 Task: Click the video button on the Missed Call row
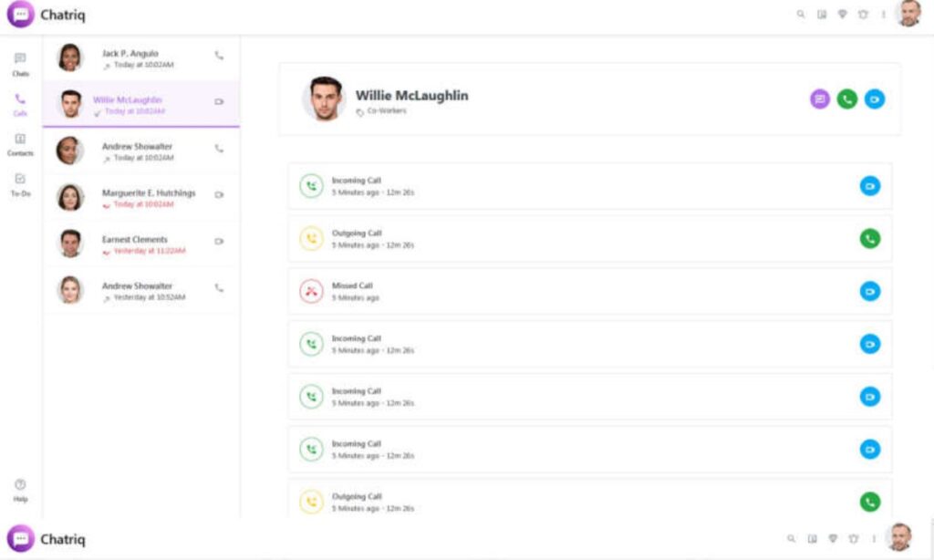pos(870,291)
